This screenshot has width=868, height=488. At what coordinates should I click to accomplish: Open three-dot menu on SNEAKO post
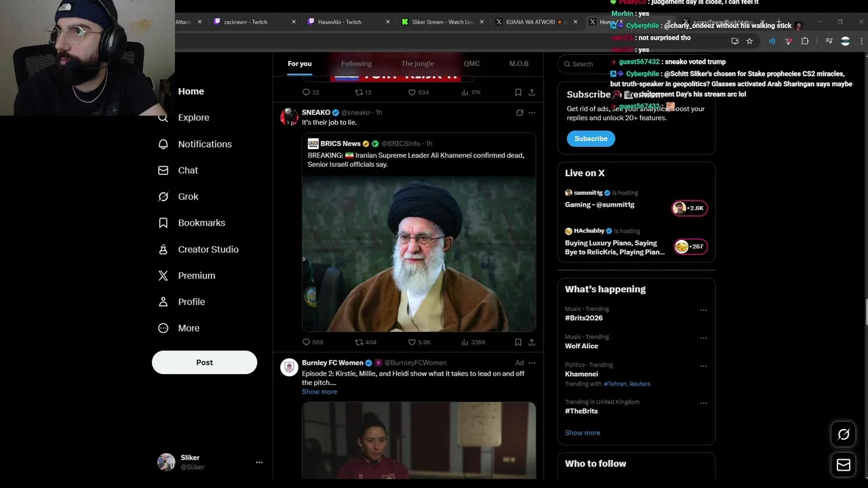[532, 113]
